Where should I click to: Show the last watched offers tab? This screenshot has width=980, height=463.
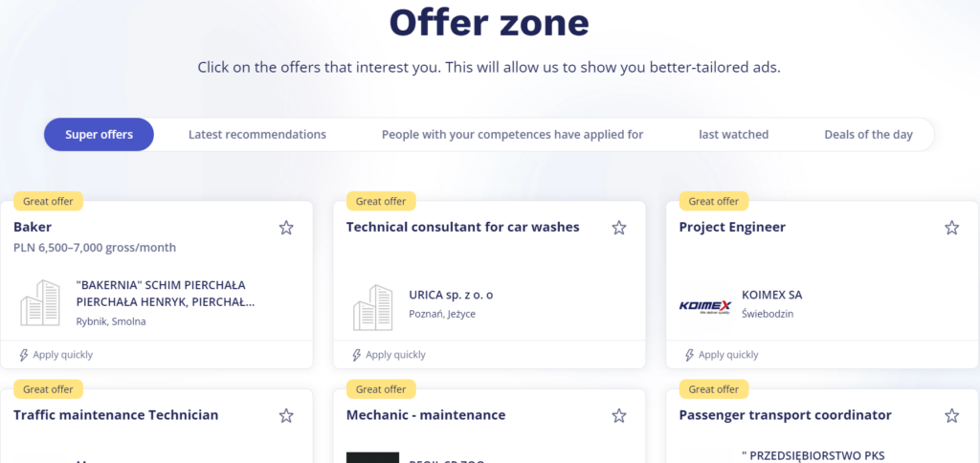tap(734, 134)
